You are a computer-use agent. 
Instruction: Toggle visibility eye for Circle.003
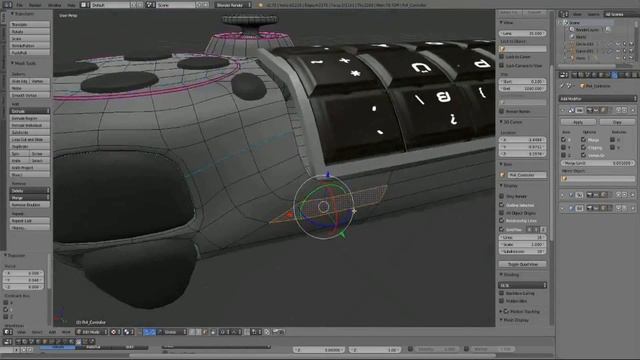tap(618, 44)
